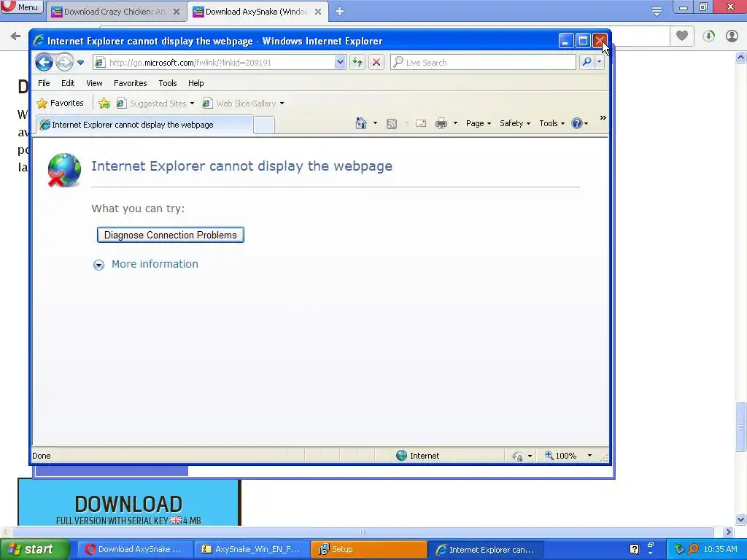747x560 pixels.
Task: Minimize the Internet Explorer window
Action: 565,41
